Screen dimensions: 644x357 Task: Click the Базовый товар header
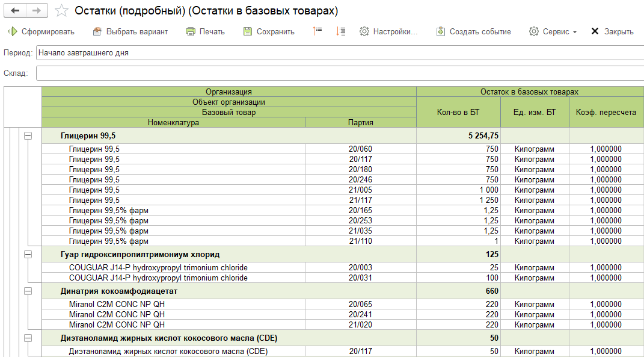(x=228, y=113)
